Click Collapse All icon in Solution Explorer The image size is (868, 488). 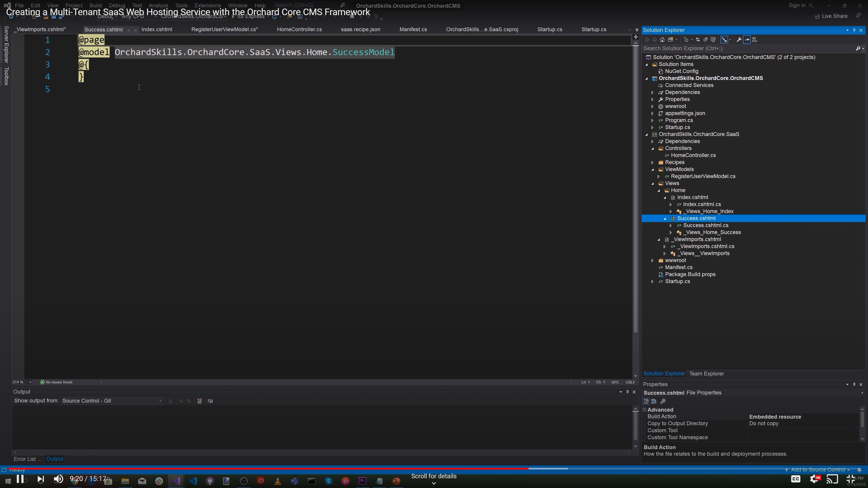point(705,40)
